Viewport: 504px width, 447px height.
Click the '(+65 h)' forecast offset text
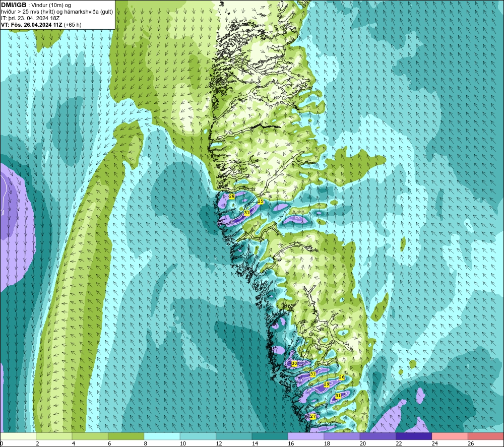click(x=73, y=25)
